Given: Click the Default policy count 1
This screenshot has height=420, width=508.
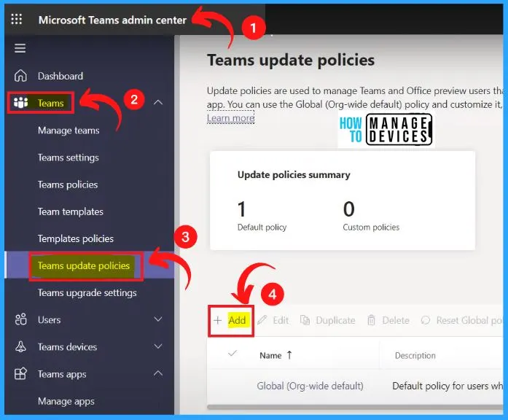Looking at the screenshot, I should coord(242,209).
